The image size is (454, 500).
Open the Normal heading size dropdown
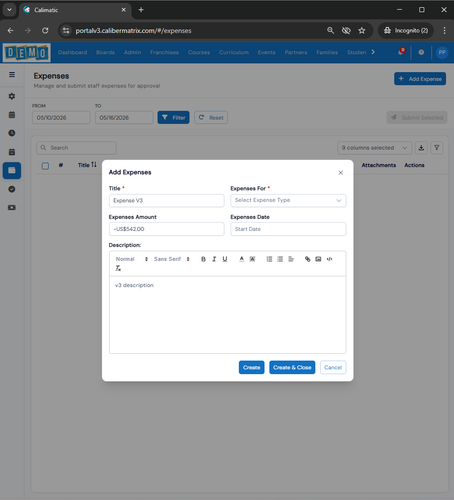pyautogui.click(x=132, y=259)
